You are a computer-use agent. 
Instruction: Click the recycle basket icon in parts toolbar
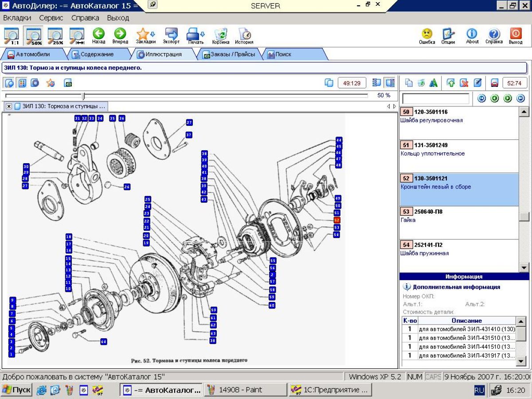coord(421,83)
